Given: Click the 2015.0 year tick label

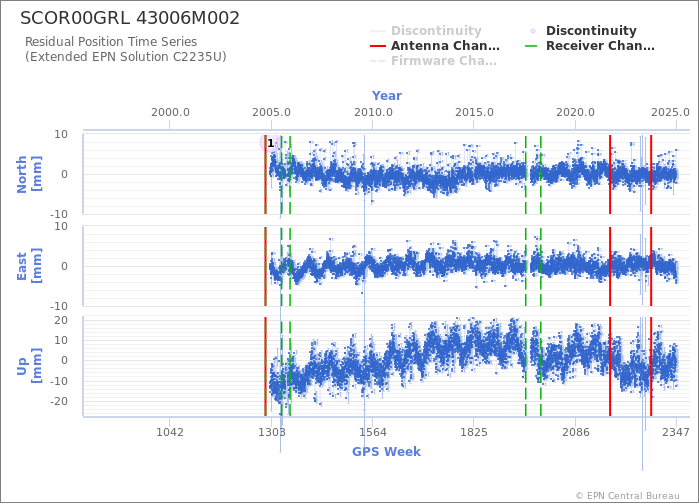Looking at the screenshot, I should tap(474, 112).
